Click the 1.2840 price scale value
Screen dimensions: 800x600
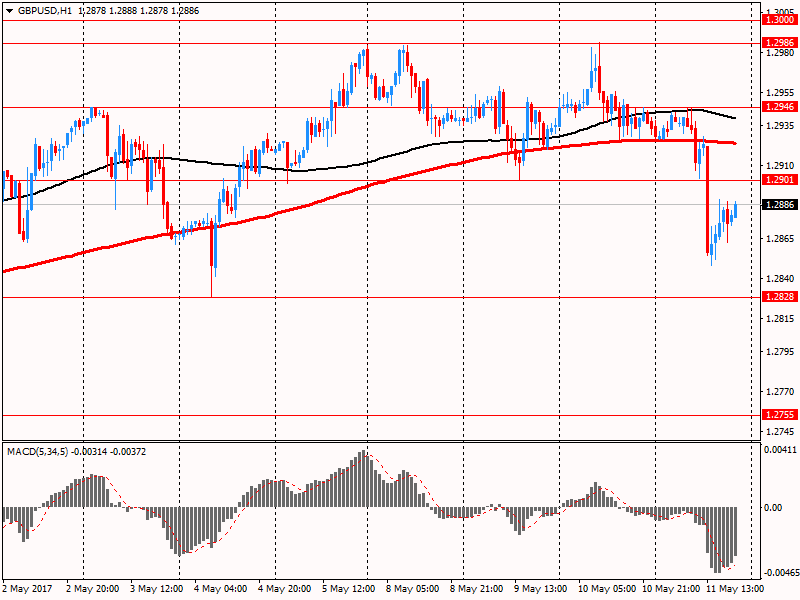(781, 279)
